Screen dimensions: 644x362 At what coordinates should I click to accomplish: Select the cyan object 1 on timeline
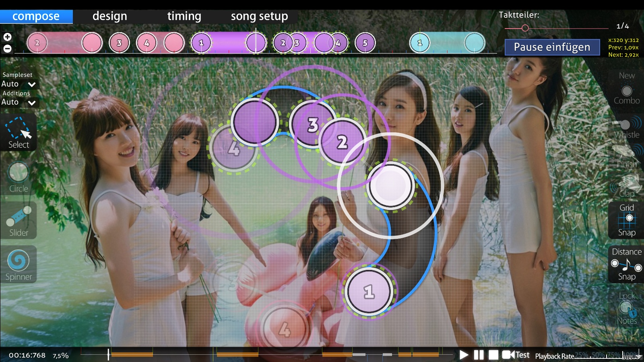coord(420,43)
